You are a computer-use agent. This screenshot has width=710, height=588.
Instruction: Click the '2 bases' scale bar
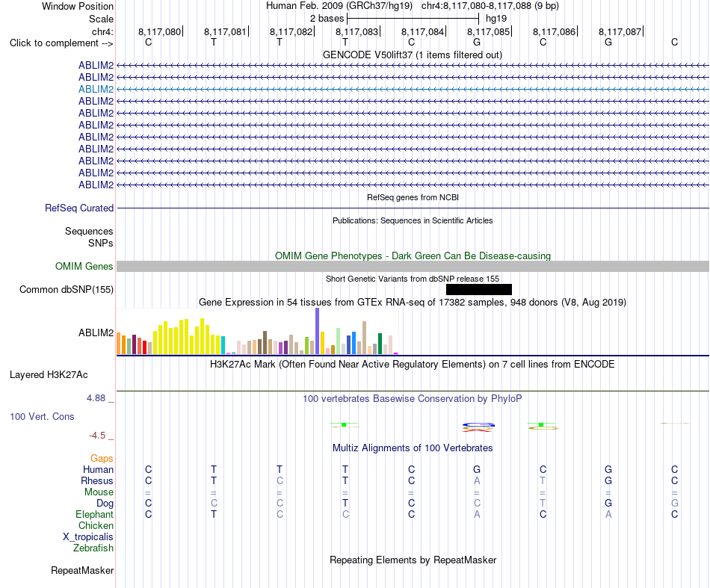(x=413, y=19)
